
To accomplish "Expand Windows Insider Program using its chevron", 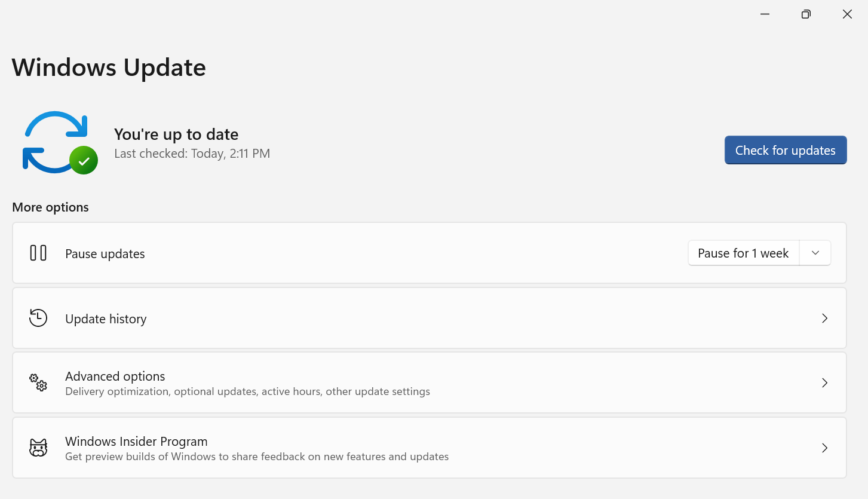I will [x=824, y=448].
